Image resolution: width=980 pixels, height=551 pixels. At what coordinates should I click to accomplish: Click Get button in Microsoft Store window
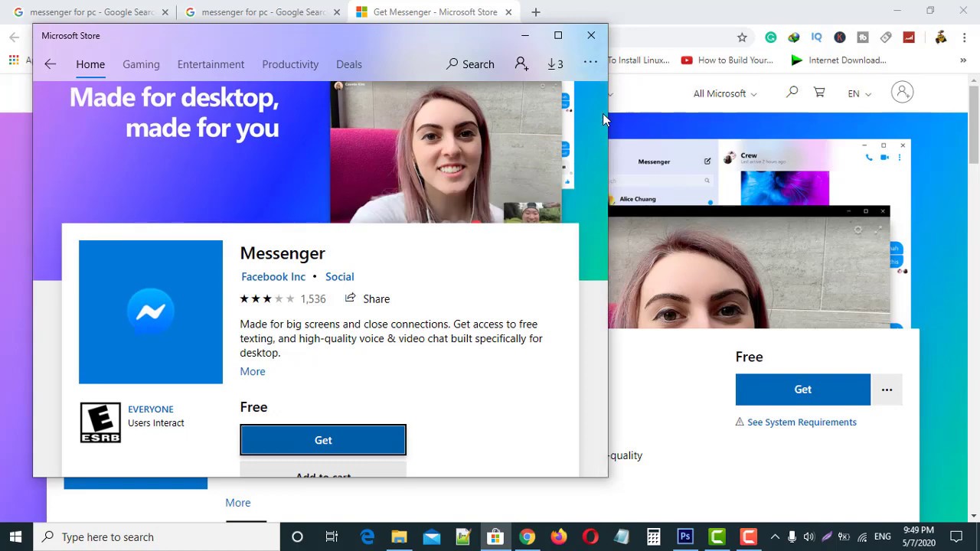click(323, 440)
